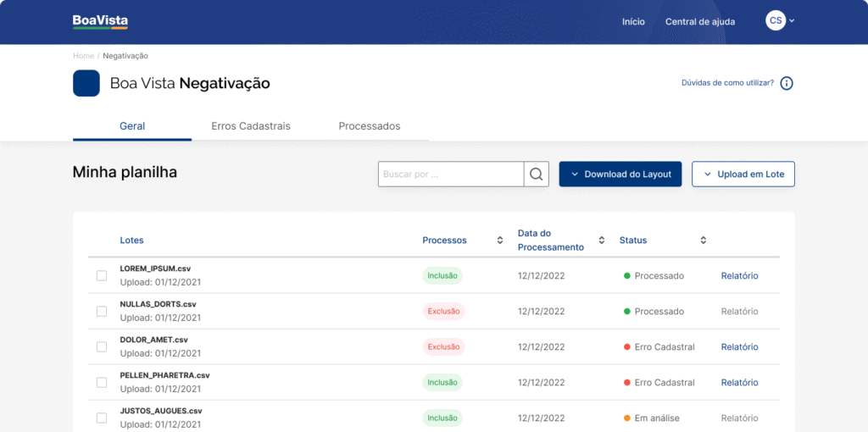This screenshot has height=432, width=868.
Task: Click the search magnifier icon
Action: pyautogui.click(x=536, y=174)
